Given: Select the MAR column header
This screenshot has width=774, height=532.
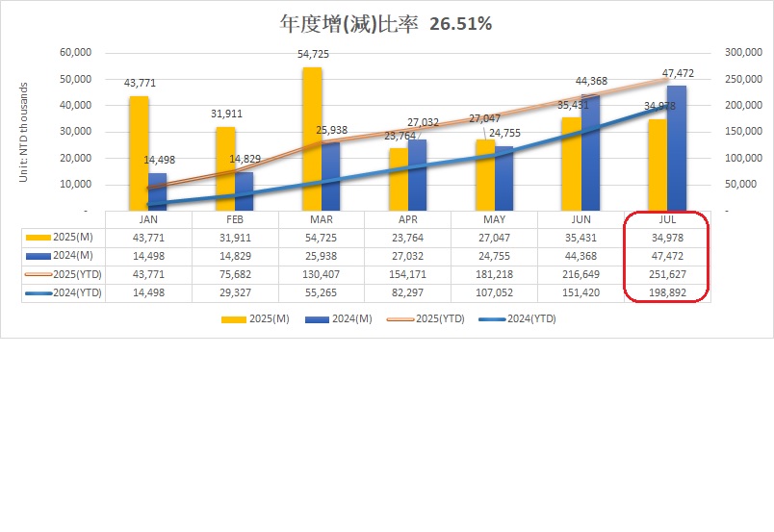Looking at the screenshot, I should coord(322,219).
